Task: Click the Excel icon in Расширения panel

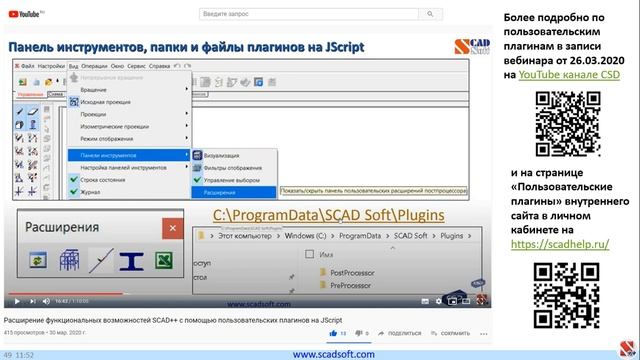Action: coord(164,260)
